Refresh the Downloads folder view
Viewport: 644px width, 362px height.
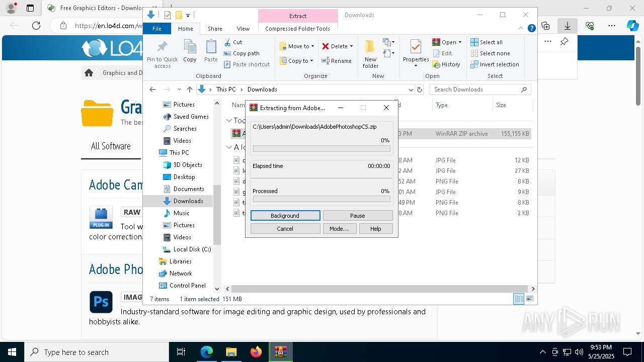click(x=420, y=89)
